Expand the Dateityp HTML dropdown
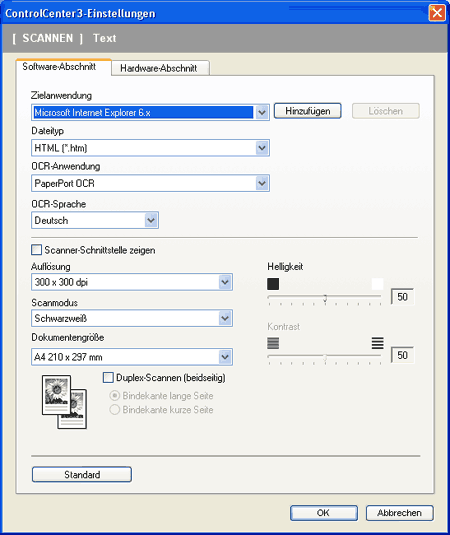The image size is (450, 535). click(x=262, y=148)
